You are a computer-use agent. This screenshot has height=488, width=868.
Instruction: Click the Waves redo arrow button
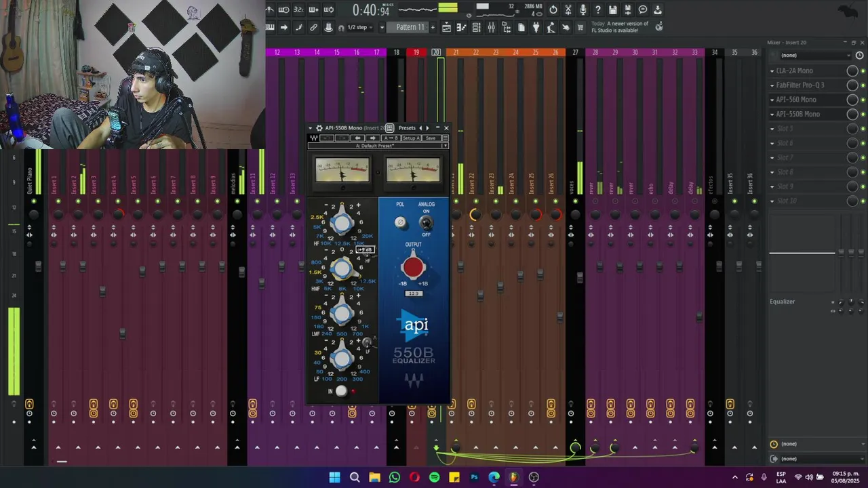(342, 138)
